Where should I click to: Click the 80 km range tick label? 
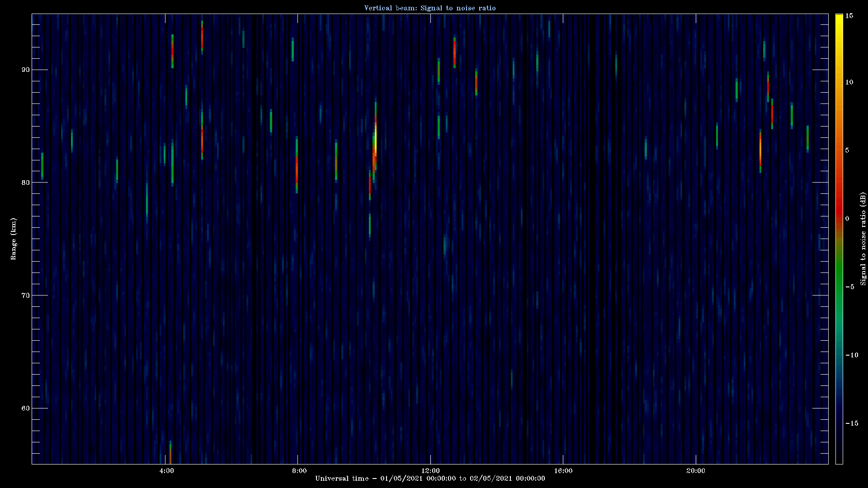tap(25, 183)
